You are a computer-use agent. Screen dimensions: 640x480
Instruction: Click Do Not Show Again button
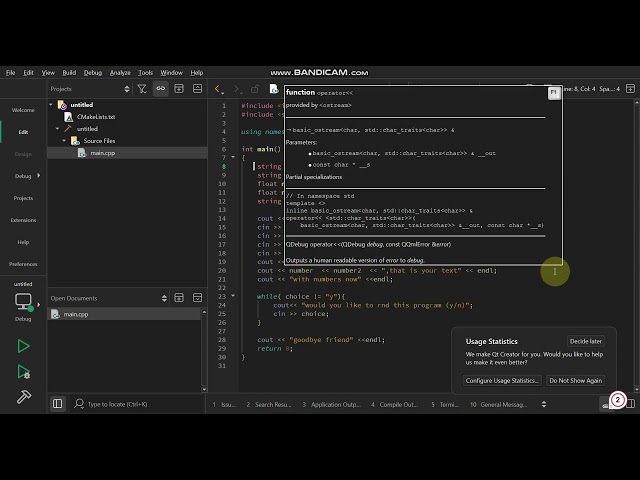click(x=575, y=380)
